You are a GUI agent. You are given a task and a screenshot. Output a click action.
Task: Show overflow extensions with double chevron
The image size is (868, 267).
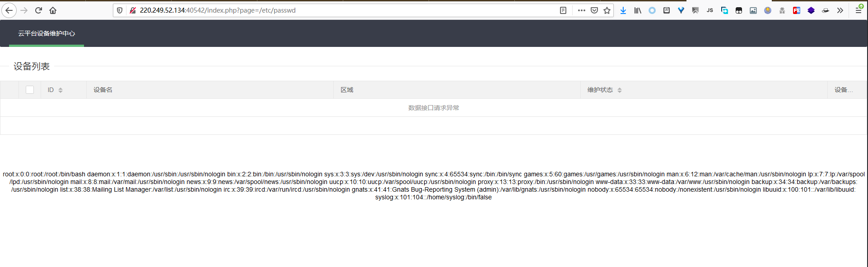click(840, 10)
